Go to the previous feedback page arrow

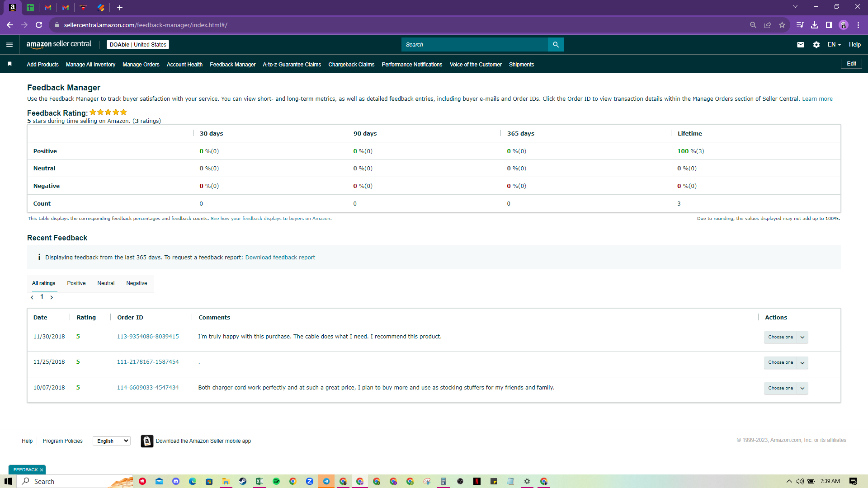(32, 297)
